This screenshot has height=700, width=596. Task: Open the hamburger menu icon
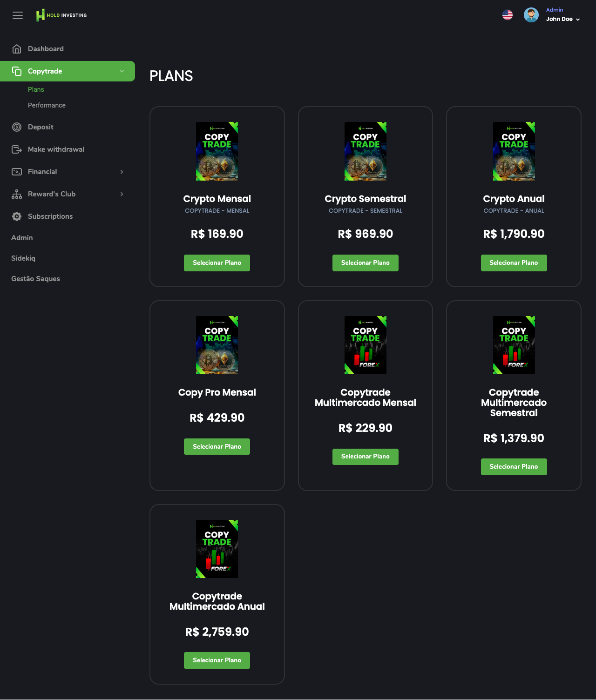pyautogui.click(x=18, y=15)
